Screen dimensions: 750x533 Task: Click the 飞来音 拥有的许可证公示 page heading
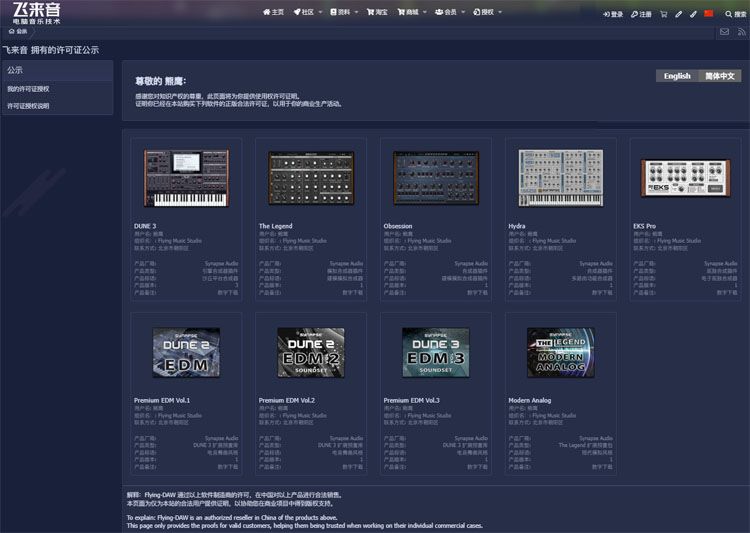51,50
